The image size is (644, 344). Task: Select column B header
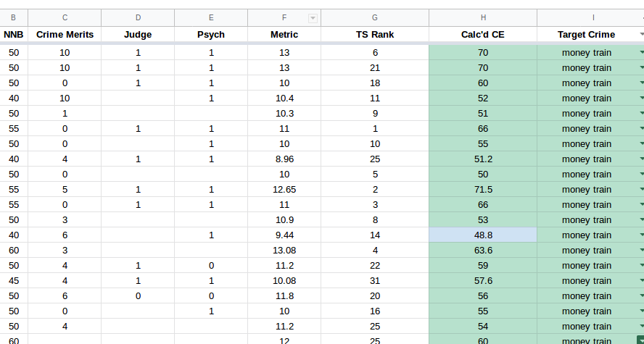14,17
